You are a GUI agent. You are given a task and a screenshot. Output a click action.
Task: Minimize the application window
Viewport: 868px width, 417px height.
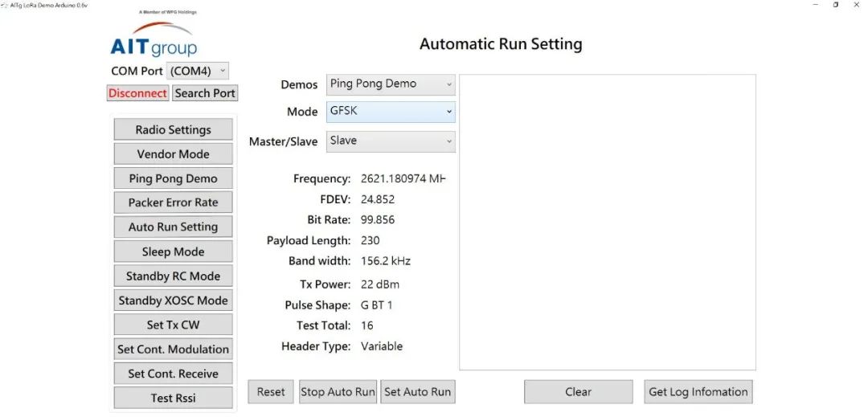(x=816, y=5)
